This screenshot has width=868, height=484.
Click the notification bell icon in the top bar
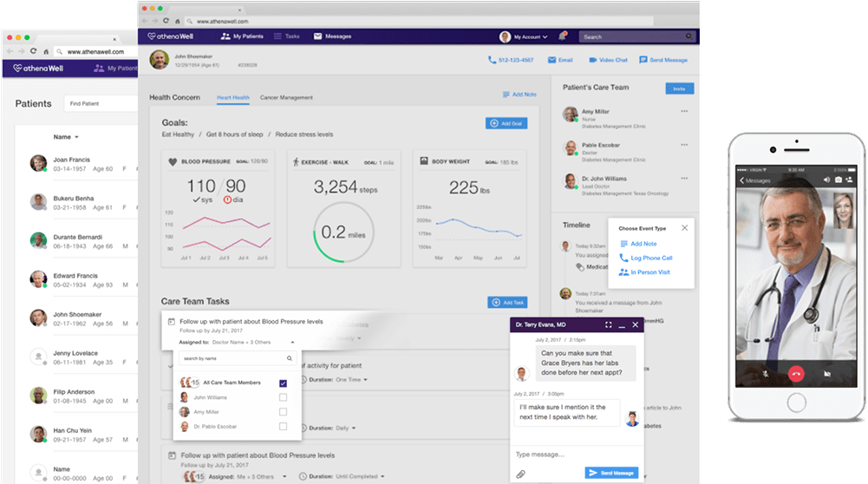click(x=563, y=36)
